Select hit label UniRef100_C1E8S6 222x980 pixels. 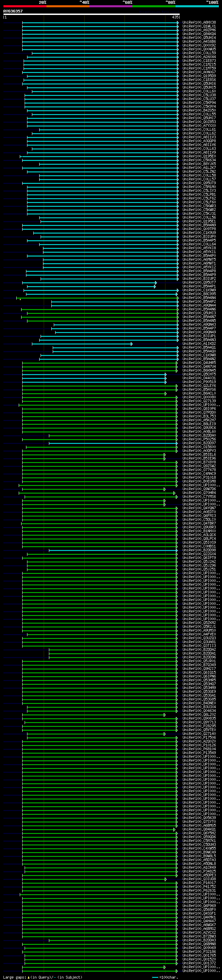coord(199,80)
